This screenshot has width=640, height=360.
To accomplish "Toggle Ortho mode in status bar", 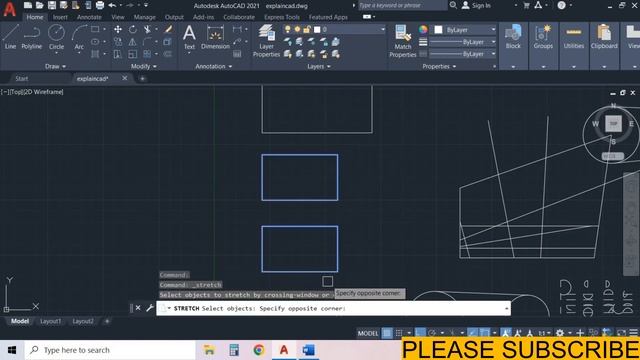I will pos(420,333).
